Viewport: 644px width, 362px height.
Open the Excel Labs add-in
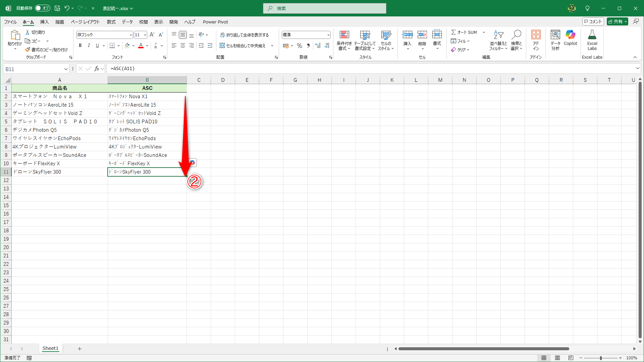click(x=592, y=35)
